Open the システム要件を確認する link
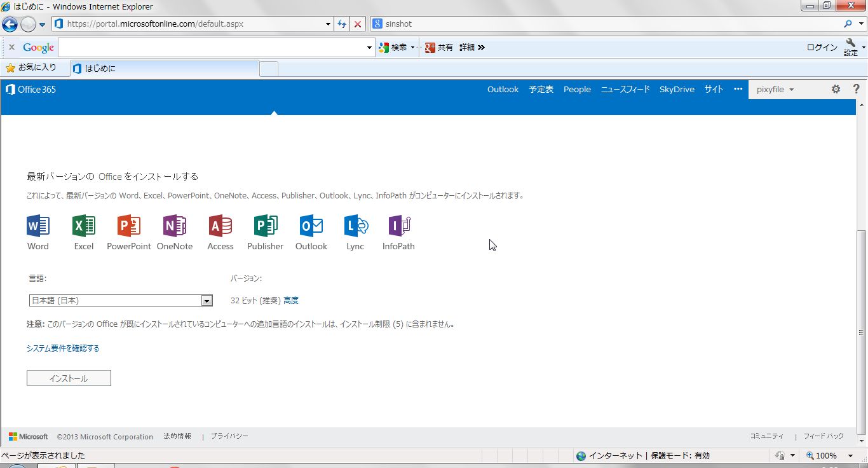The height and width of the screenshot is (468, 868). point(63,348)
